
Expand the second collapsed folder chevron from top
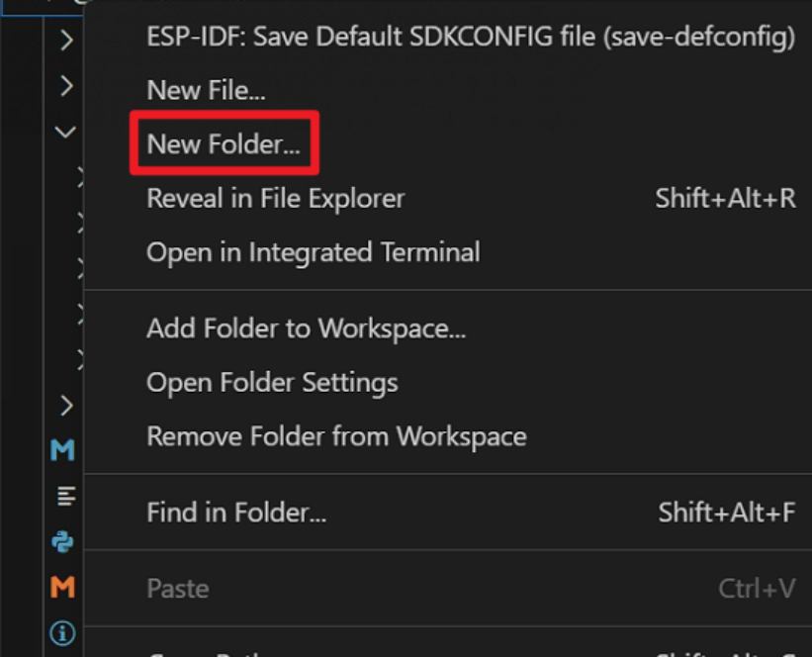pyautogui.click(x=66, y=85)
